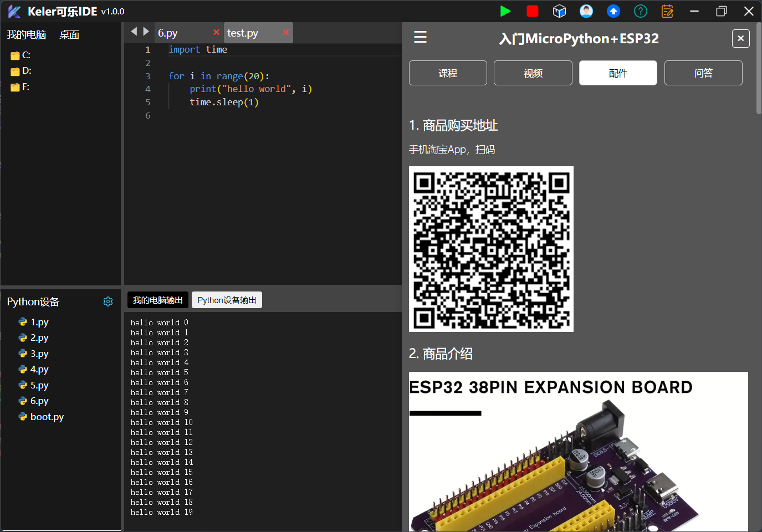Click the '2. 商品介绍' heading
Screen dimensions: 762x532
[x=441, y=354]
